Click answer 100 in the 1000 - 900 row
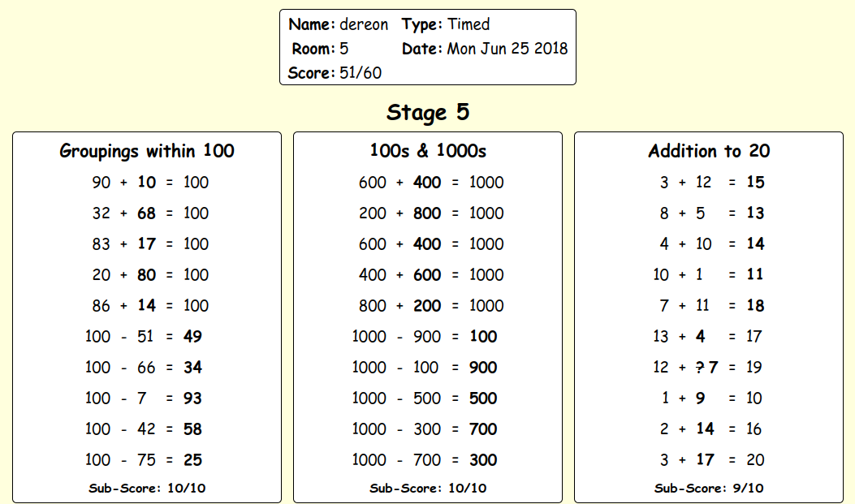The width and height of the screenshot is (855, 504). (x=484, y=336)
